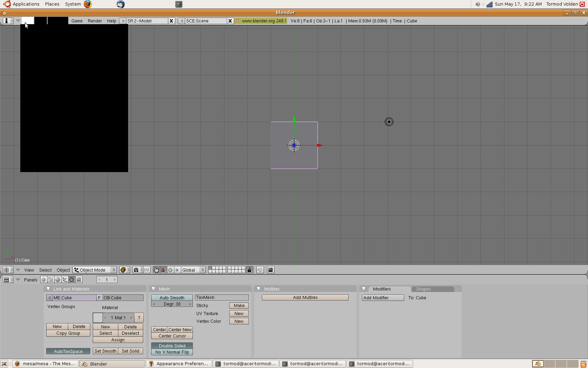Click the layer lock padlock icon
This screenshot has height=368, width=588.
[x=249, y=270]
